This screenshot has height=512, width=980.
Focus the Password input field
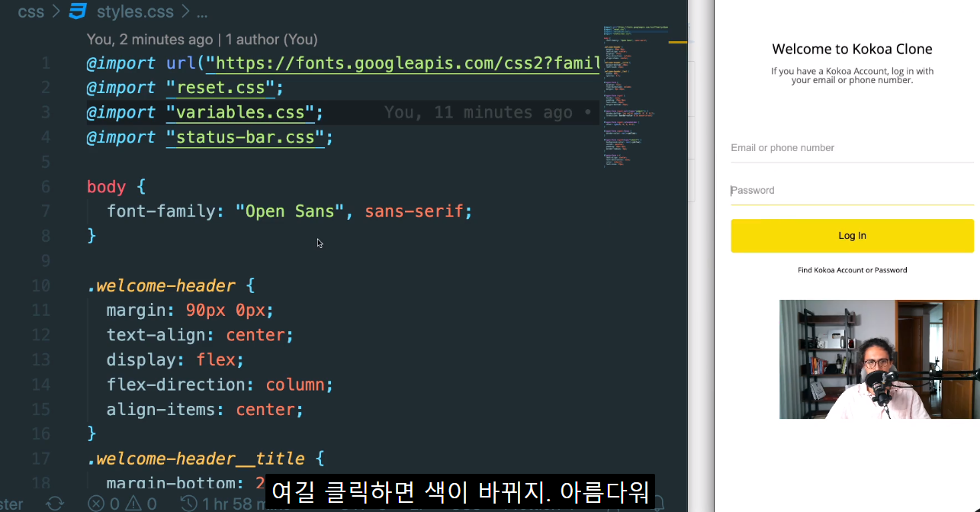click(x=852, y=191)
